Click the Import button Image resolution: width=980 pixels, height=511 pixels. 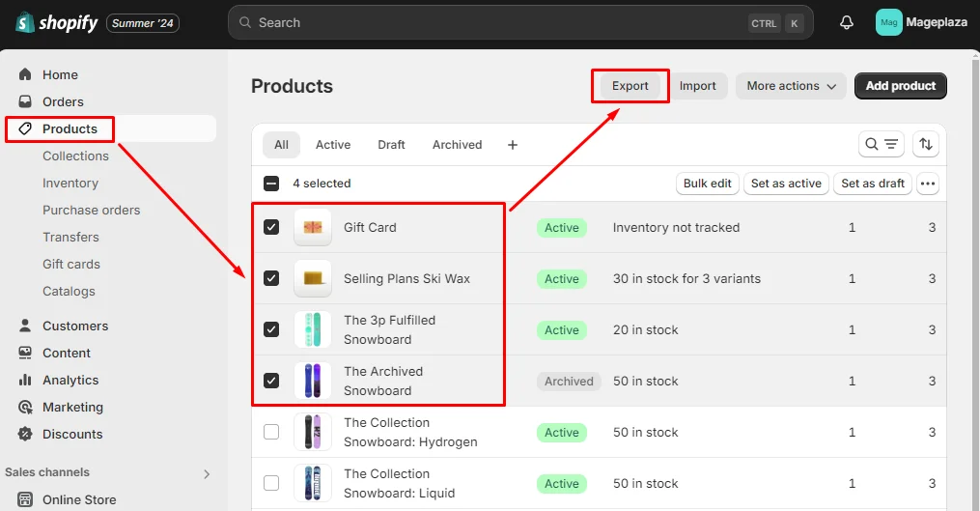click(x=697, y=86)
